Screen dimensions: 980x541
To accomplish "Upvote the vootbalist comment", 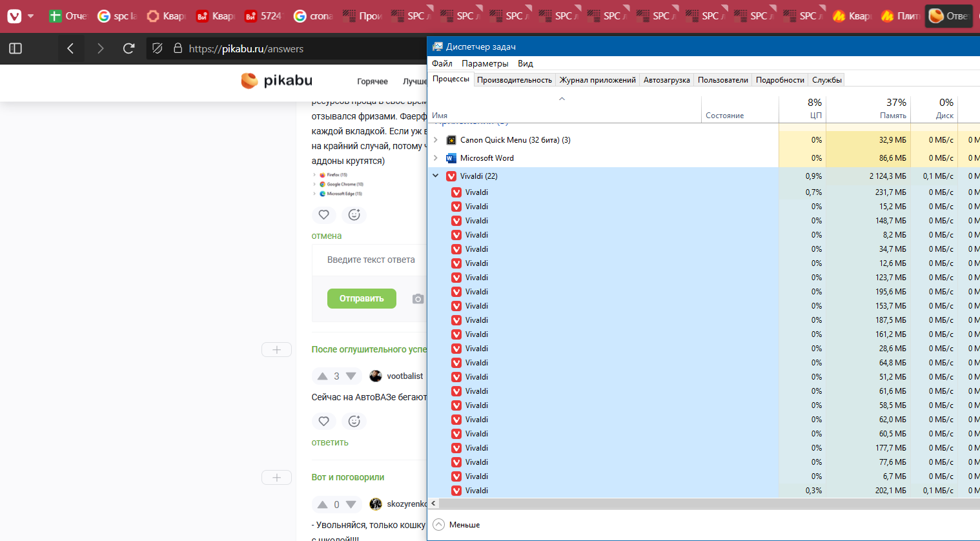I will (x=322, y=376).
